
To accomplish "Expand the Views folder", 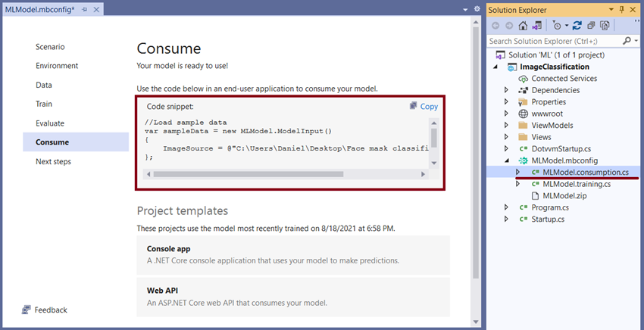I will point(506,137).
